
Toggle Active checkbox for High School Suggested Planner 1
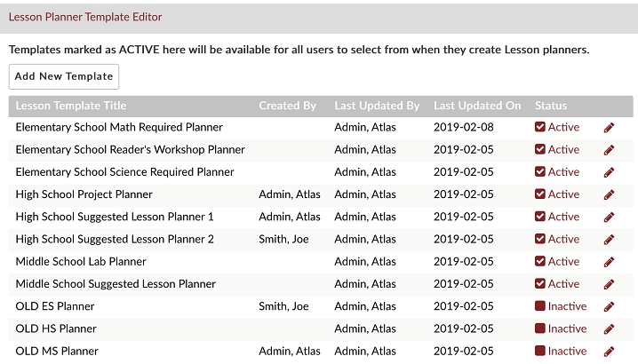(x=540, y=217)
